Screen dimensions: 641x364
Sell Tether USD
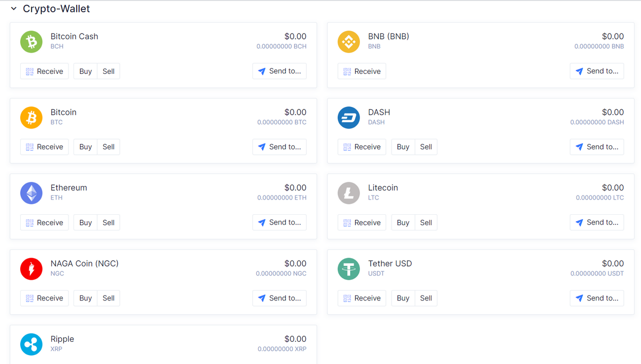point(426,298)
